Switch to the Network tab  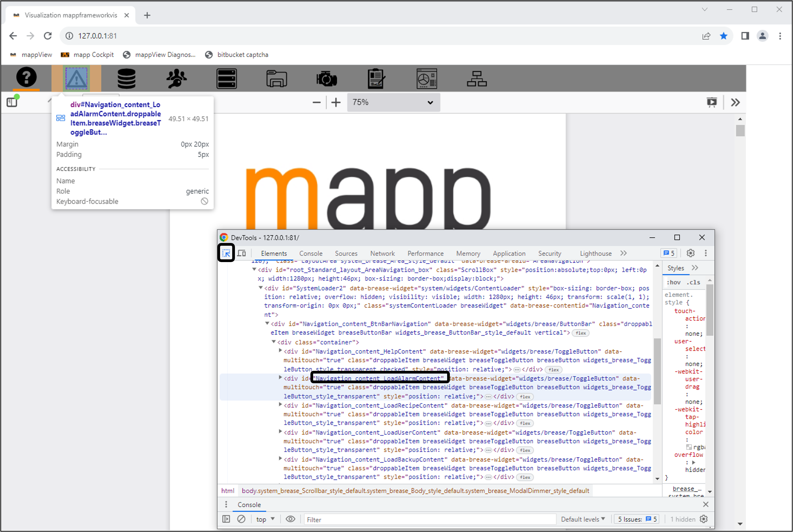click(382, 254)
